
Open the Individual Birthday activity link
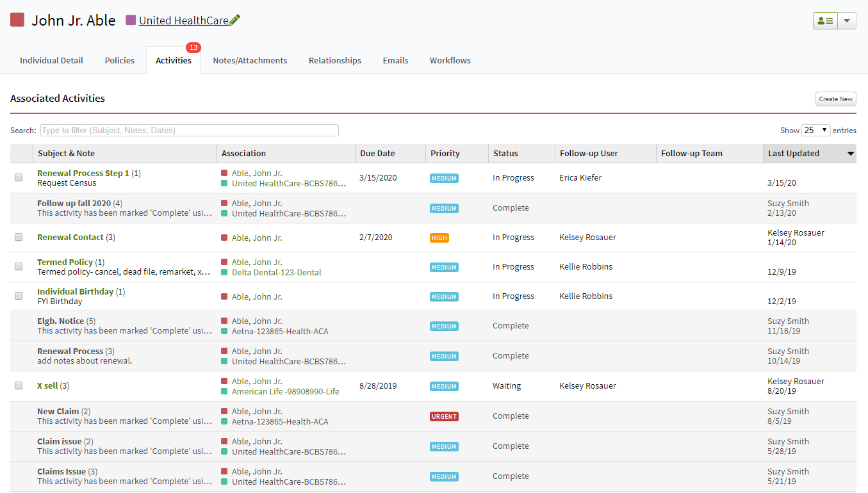(75, 291)
